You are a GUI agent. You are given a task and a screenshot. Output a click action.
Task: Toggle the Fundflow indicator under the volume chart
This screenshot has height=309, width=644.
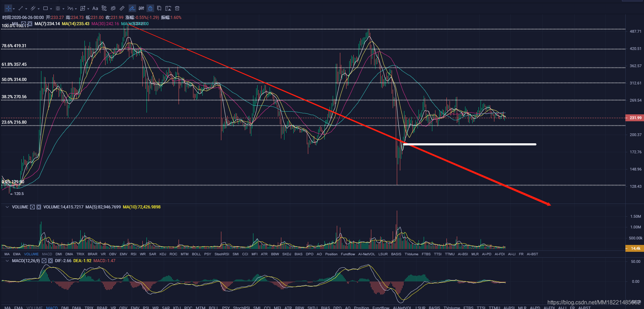[x=348, y=254]
